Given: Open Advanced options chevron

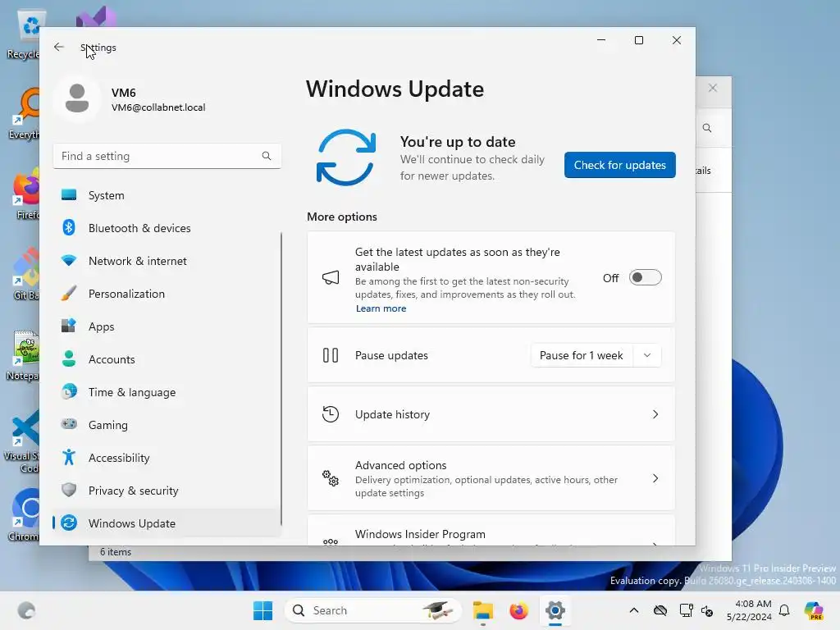Looking at the screenshot, I should [x=655, y=478].
